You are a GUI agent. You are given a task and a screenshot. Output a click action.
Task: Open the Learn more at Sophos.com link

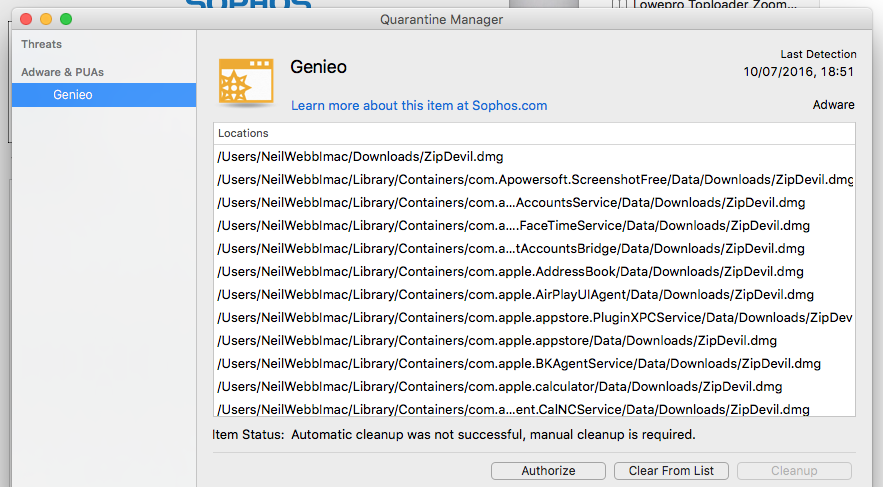(418, 105)
